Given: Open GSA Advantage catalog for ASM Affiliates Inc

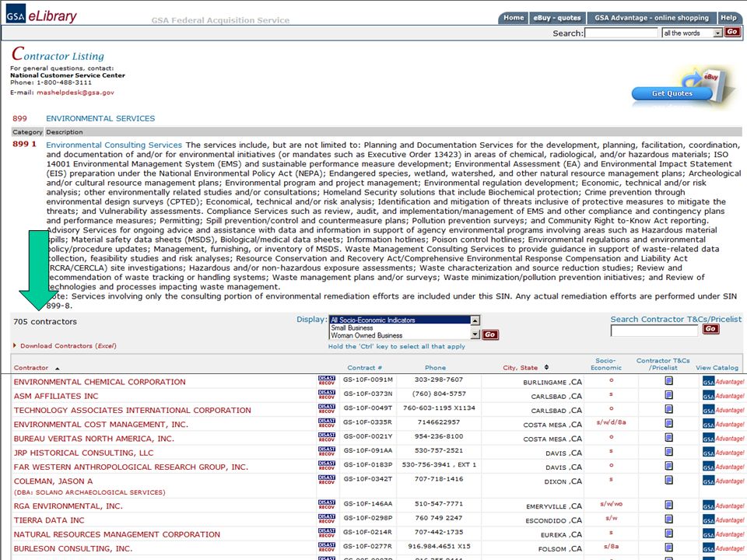Looking at the screenshot, I should (x=723, y=396).
